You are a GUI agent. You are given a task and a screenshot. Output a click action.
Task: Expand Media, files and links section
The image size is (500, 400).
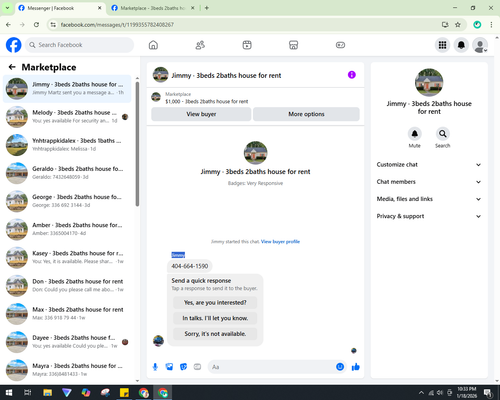coord(429,199)
